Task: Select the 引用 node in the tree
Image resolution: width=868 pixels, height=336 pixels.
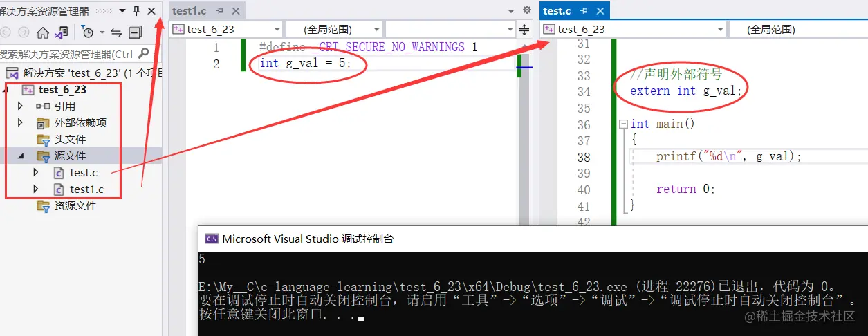Action: [x=65, y=106]
